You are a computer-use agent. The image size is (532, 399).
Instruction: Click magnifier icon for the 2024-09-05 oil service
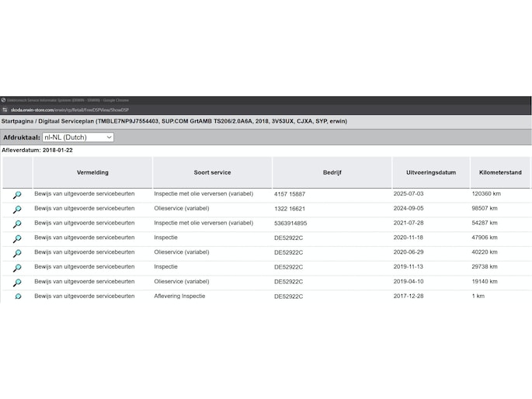17,210
